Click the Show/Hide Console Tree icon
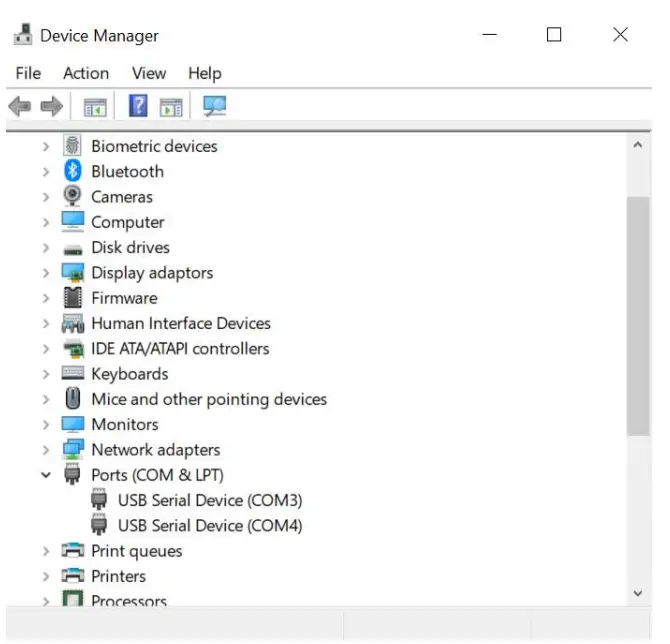This screenshot has height=644, width=670. click(95, 105)
